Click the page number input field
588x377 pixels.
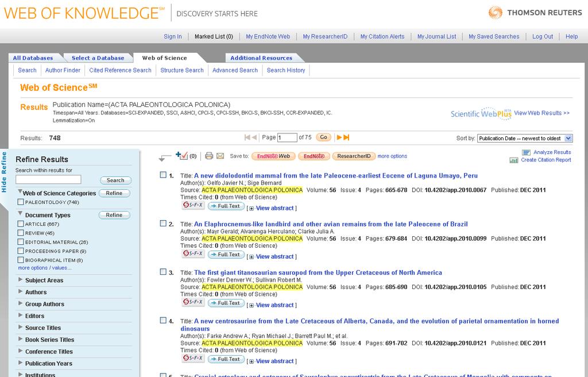coord(287,137)
